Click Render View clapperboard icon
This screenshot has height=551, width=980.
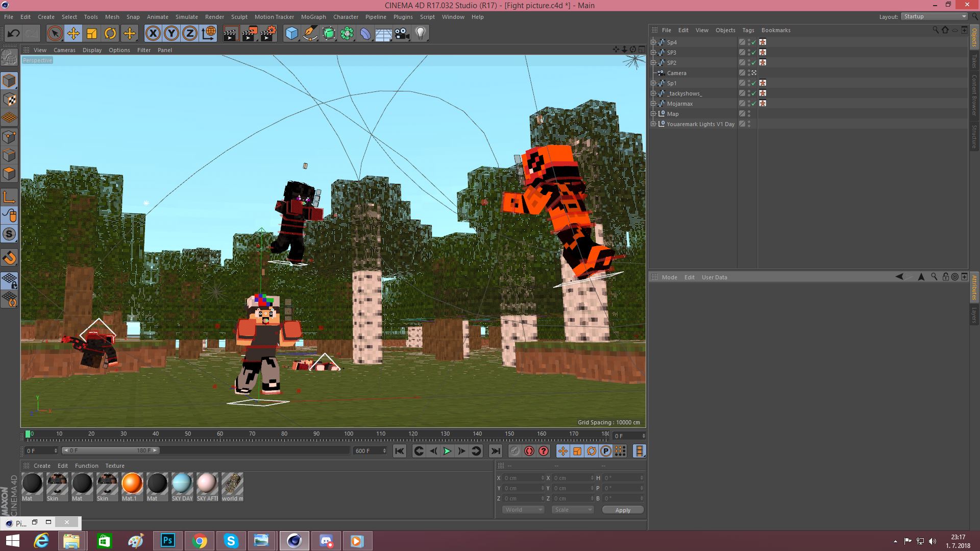point(231,34)
